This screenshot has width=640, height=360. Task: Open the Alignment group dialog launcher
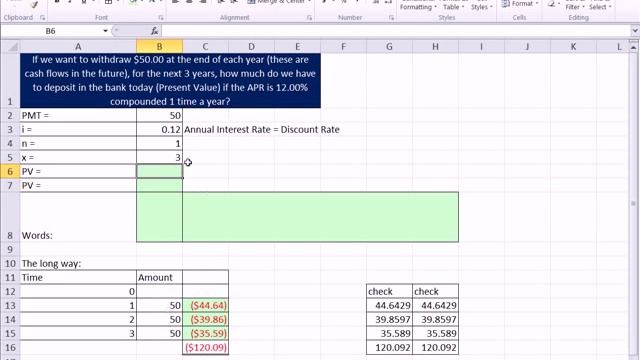coord(309,18)
